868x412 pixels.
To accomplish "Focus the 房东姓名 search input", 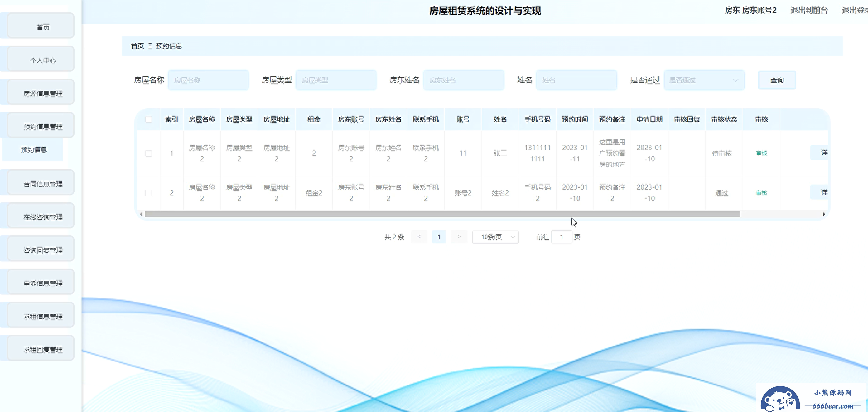I will pos(464,80).
